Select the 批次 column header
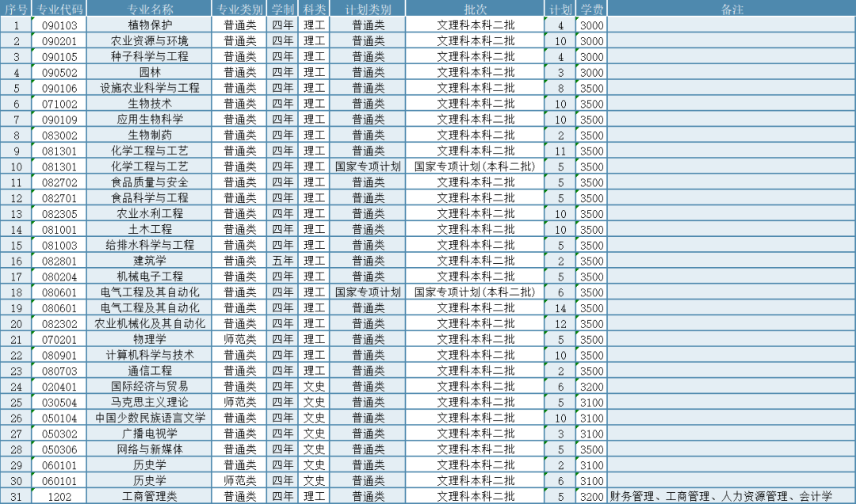 476,9
